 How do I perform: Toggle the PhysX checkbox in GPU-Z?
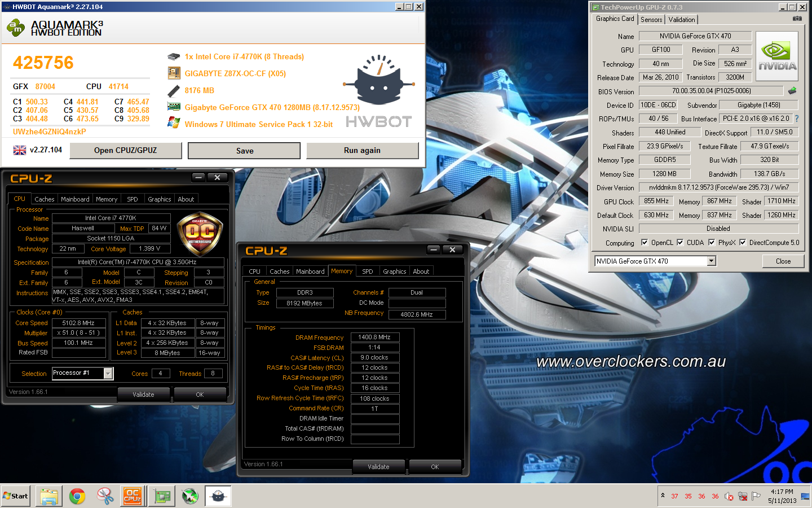click(712, 243)
